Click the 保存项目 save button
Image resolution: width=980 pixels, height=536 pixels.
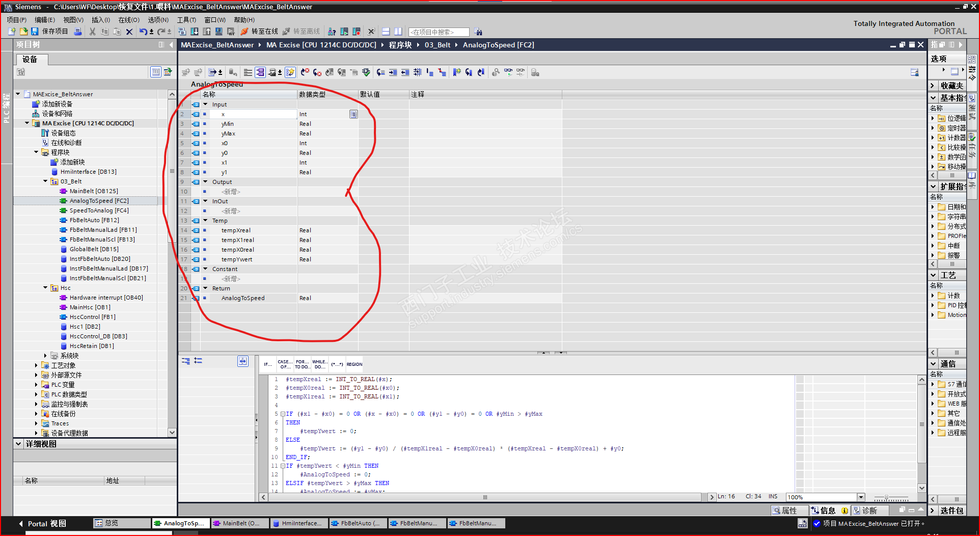point(50,32)
